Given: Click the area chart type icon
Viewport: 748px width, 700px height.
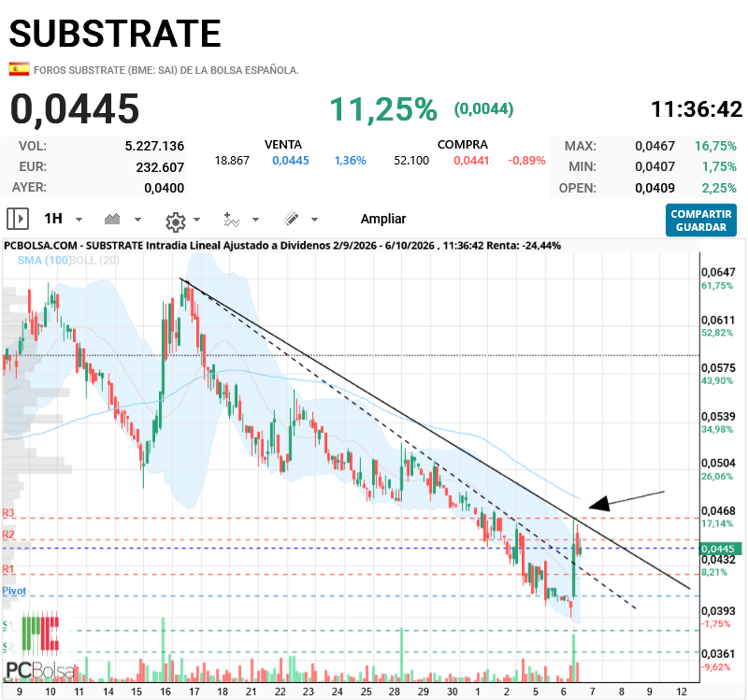Looking at the screenshot, I should pyautogui.click(x=112, y=219).
